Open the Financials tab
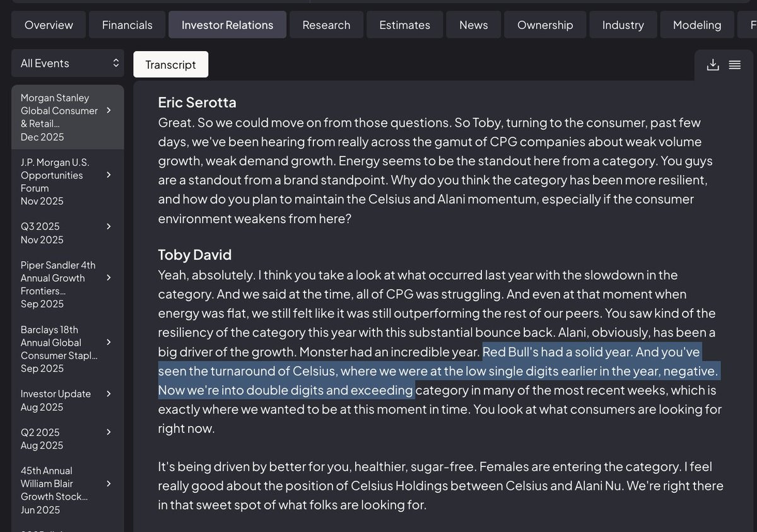 point(127,25)
